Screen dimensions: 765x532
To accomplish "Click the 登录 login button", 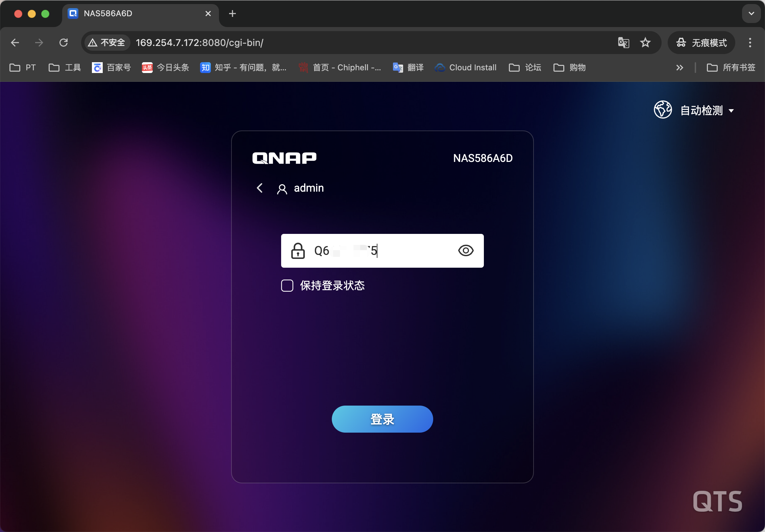I will [382, 419].
